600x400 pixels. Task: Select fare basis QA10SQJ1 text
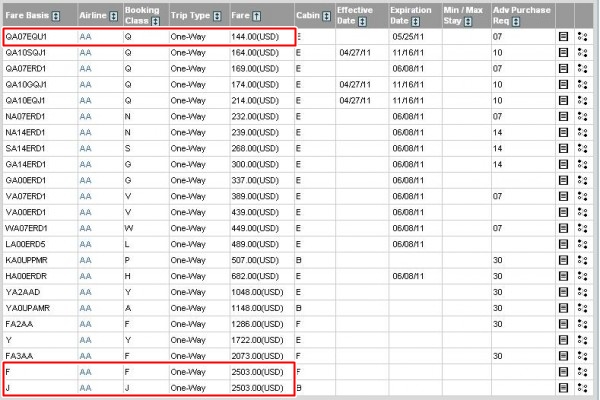[26, 52]
